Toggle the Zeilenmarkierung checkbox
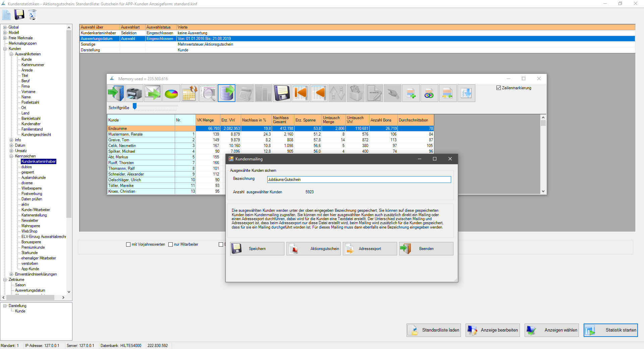 pos(498,88)
